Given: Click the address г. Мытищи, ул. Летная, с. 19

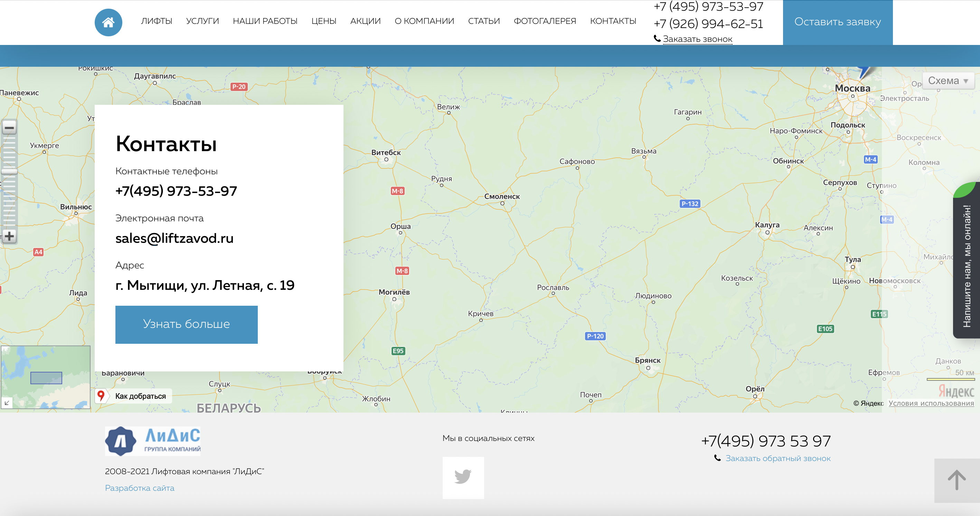Looking at the screenshot, I should pyautogui.click(x=205, y=285).
